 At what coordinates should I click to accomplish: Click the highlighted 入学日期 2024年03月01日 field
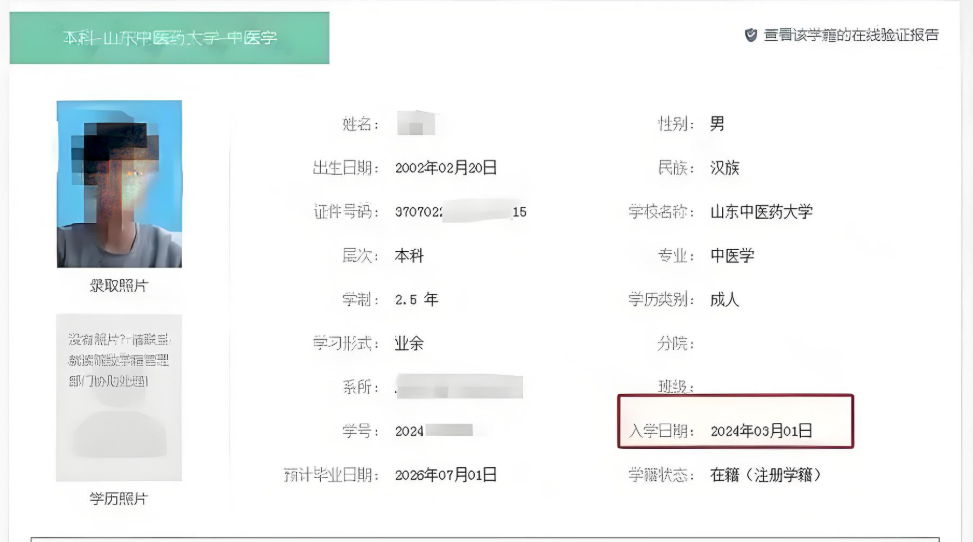point(735,421)
